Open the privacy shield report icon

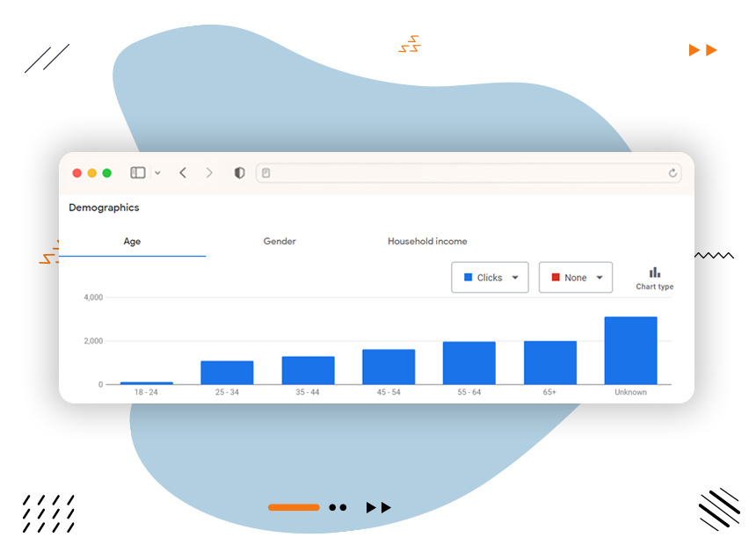coord(239,173)
